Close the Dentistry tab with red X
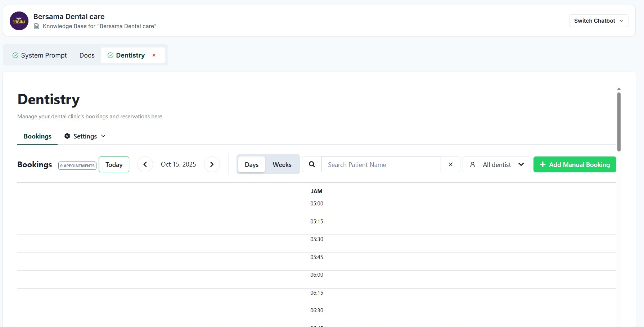The image size is (644, 327). pos(154,55)
